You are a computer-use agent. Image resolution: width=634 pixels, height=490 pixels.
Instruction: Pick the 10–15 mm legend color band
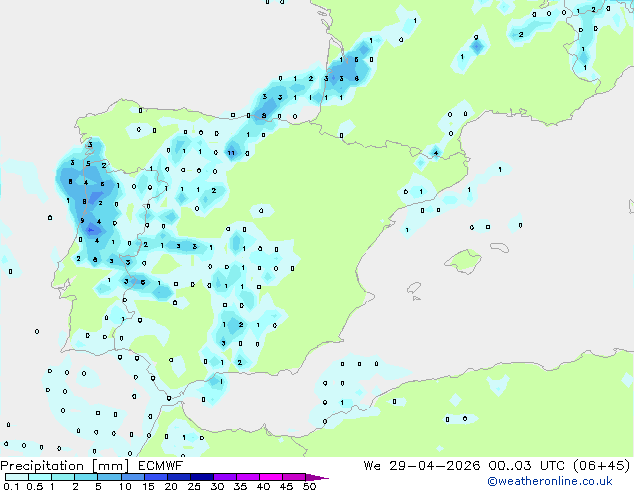132,477
